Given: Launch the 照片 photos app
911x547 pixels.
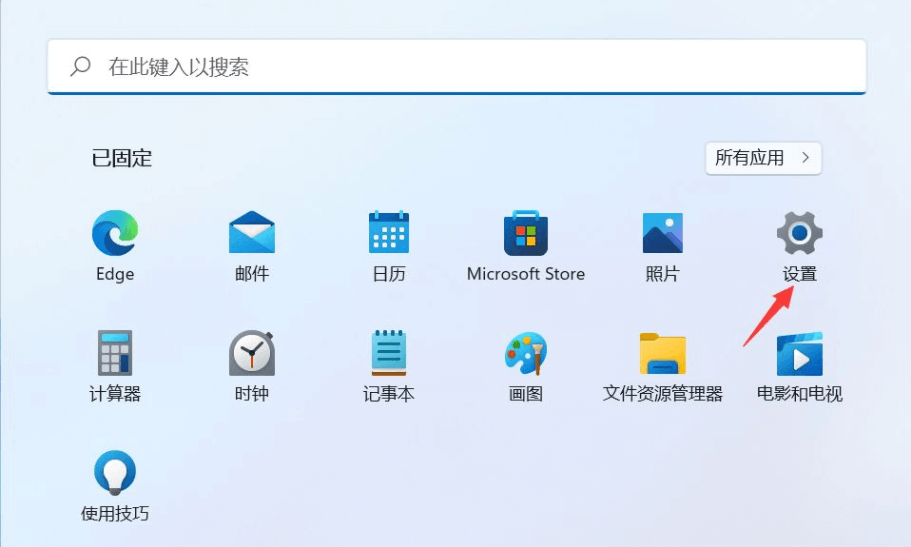Looking at the screenshot, I should (663, 233).
